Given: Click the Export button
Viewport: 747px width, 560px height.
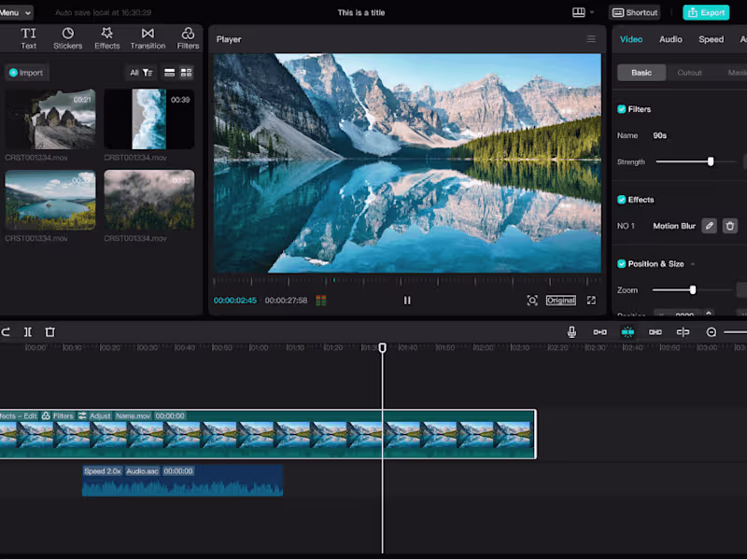Looking at the screenshot, I should pos(705,13).
